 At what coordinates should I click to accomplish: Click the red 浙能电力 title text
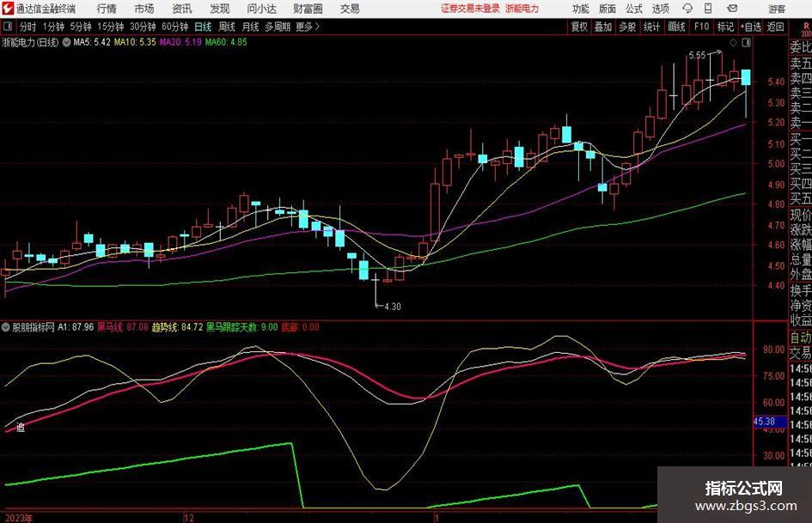click(x=522, y=9)
